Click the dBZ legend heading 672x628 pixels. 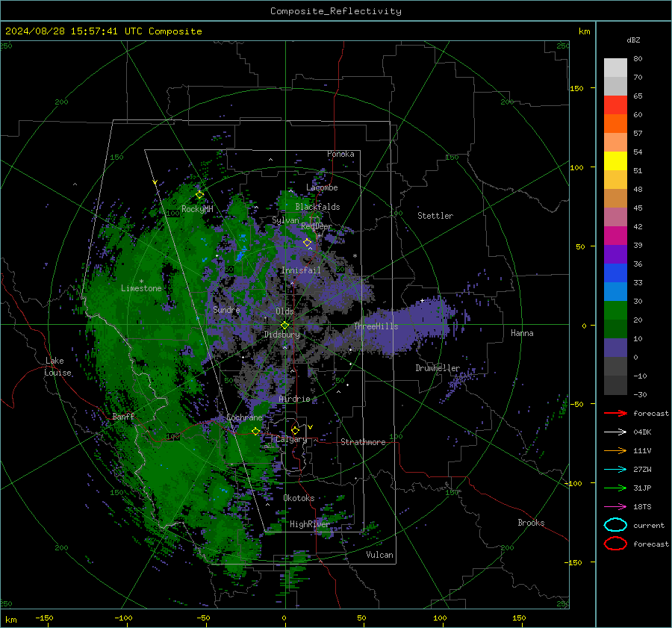click(633, 40)
